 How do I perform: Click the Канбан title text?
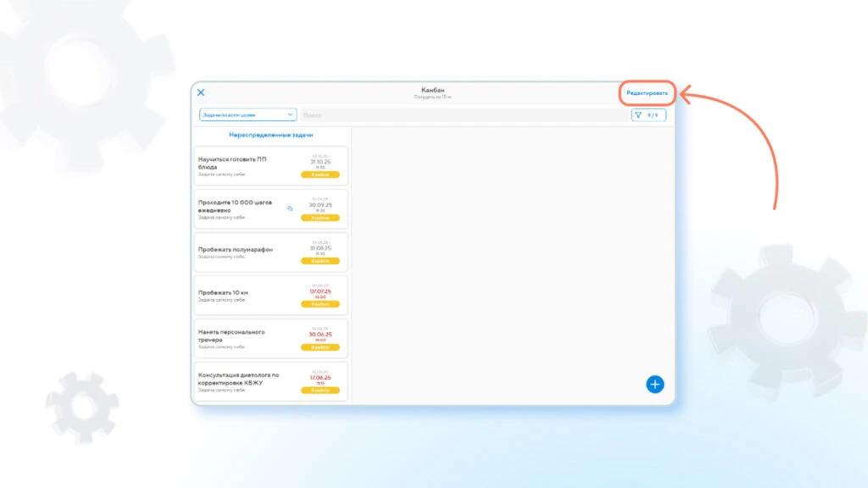coord(432,90)
